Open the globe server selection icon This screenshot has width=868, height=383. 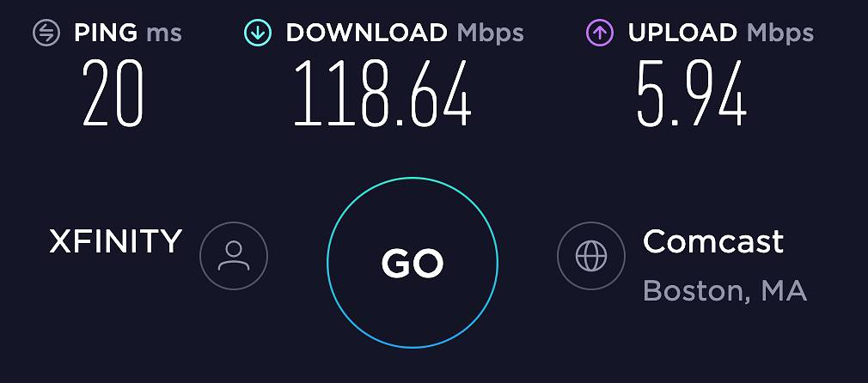click(x=591, y=256)
